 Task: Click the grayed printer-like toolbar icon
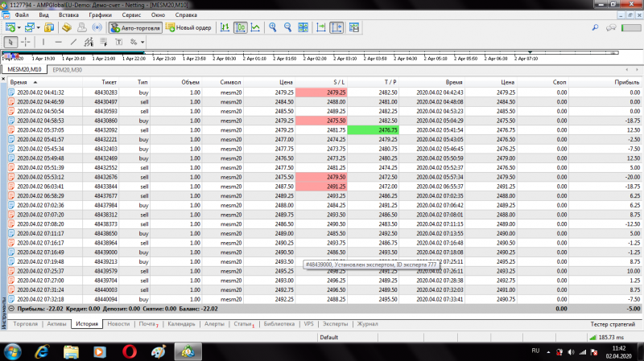82,27
